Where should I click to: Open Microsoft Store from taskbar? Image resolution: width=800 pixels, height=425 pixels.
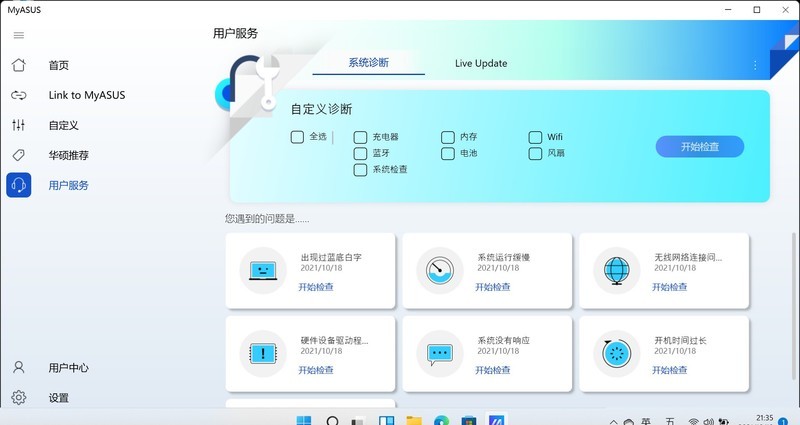[x=469, y=420]
